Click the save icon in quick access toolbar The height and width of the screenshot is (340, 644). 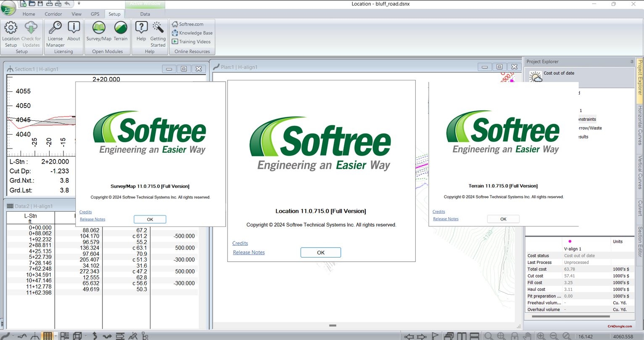coord(40,4)
